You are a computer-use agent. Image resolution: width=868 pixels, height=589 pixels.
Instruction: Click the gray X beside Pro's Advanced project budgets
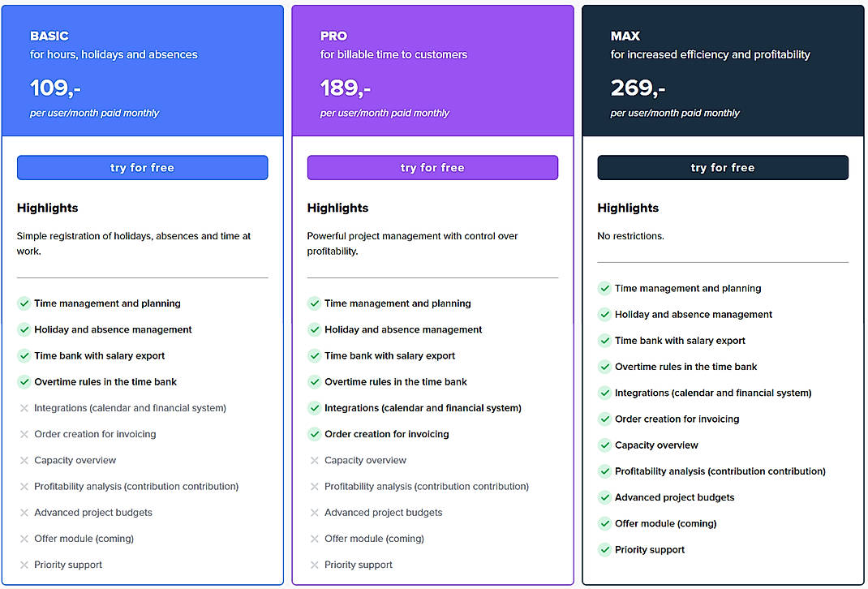click(314, 512)
